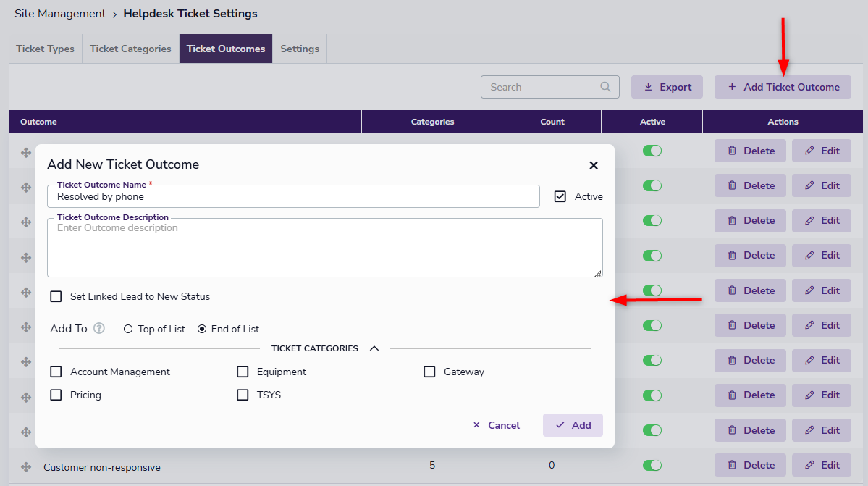Confirm with the Add button
Viewport: 868px width, 486px height.
pos(573,425)
